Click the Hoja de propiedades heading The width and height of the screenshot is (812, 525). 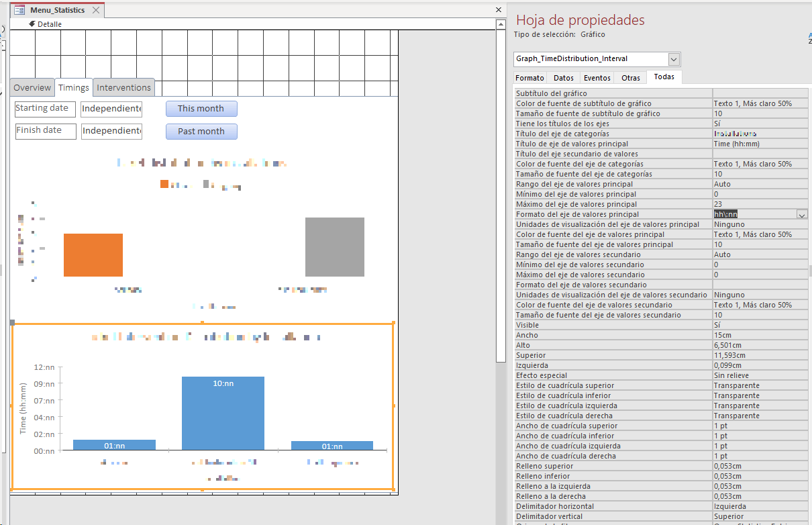[x=580, y=20]
